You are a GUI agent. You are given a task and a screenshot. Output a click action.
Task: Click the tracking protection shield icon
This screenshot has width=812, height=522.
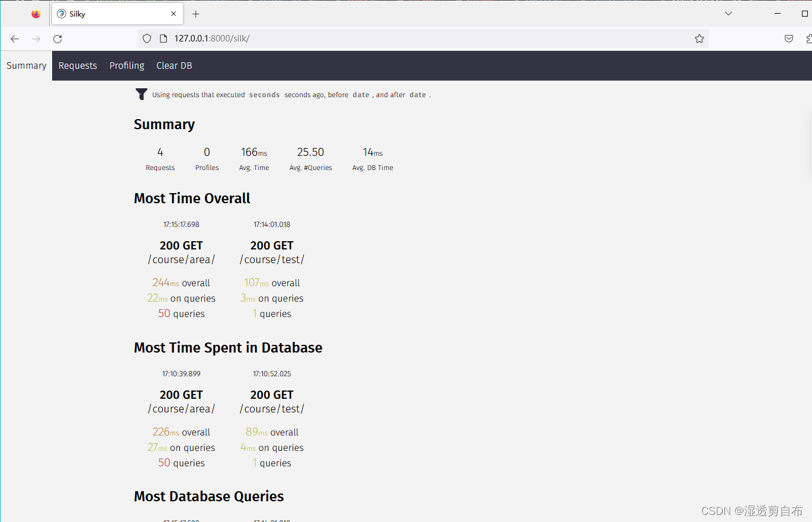(x=147, y=39)
